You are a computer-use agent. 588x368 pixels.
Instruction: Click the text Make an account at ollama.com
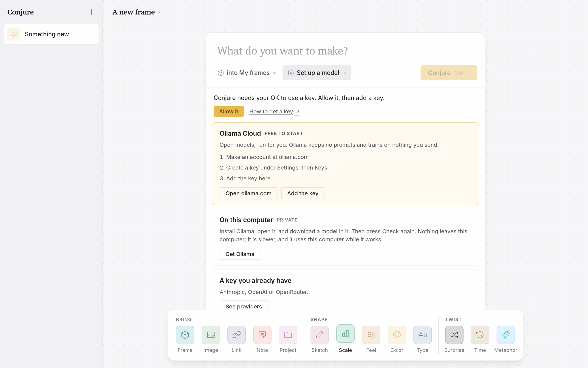[x=267, y=157]
